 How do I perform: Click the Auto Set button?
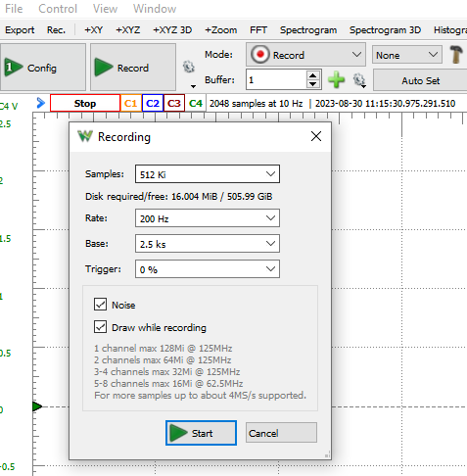420,80
